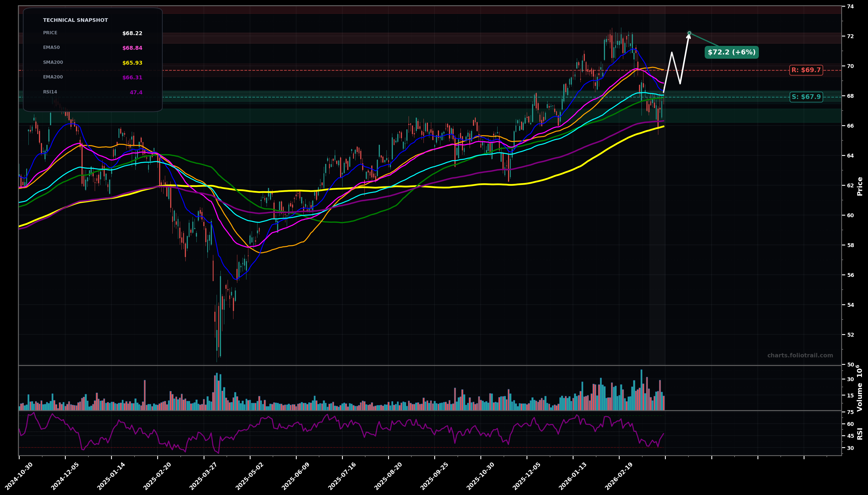Image resolution: width=868 pixels, height=495 pixels.
Task: Click the EMA50 $68.84 value
Action: (x=132, y=48)
